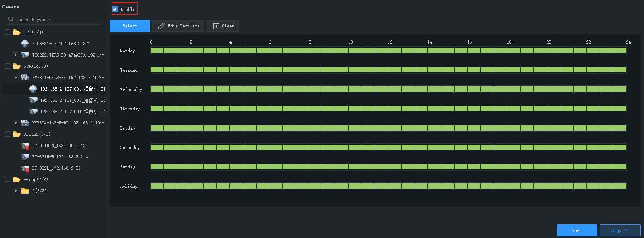Image resolution: width=644 pixels, height=238 pixels.
Task: Click the Monday schedule bar
Action: pos(388,51)
